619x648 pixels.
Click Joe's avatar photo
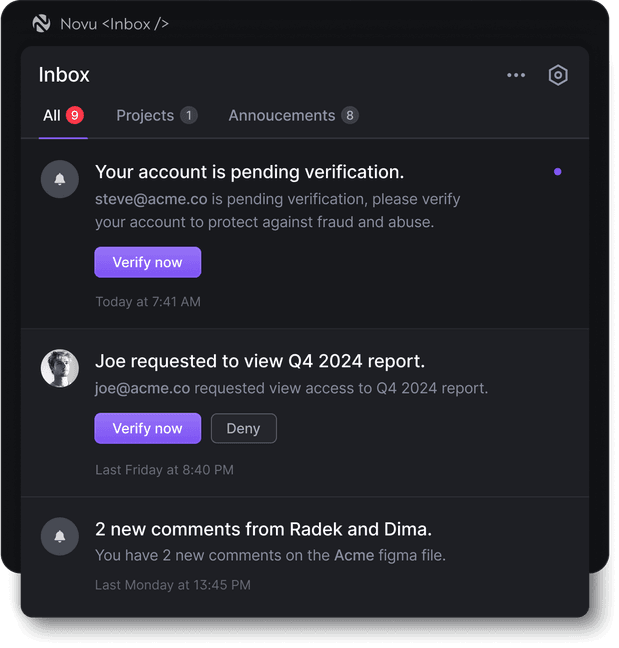click(x=60, y=368)
